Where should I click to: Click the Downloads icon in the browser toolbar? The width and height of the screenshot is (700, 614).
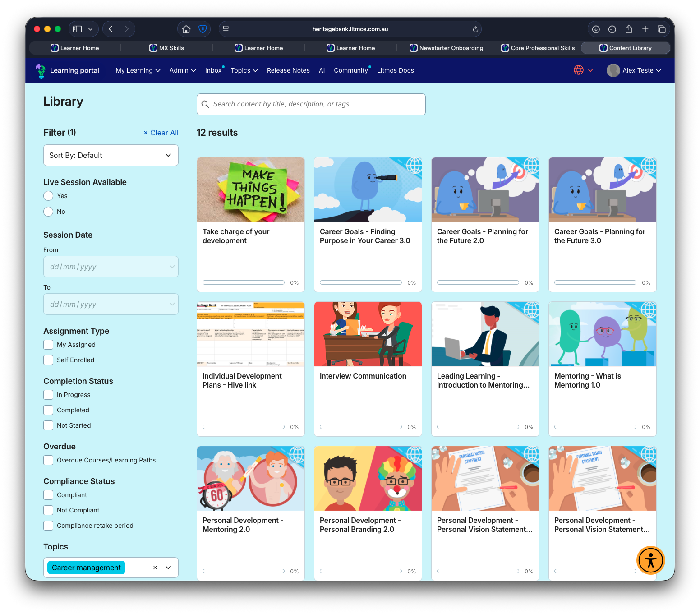[596, 28]
